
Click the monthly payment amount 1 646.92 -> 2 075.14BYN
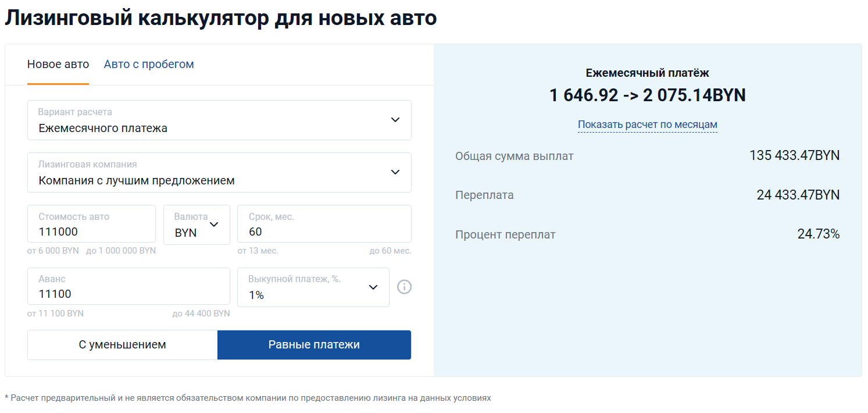pyautogui.click(x=647, y=95)
